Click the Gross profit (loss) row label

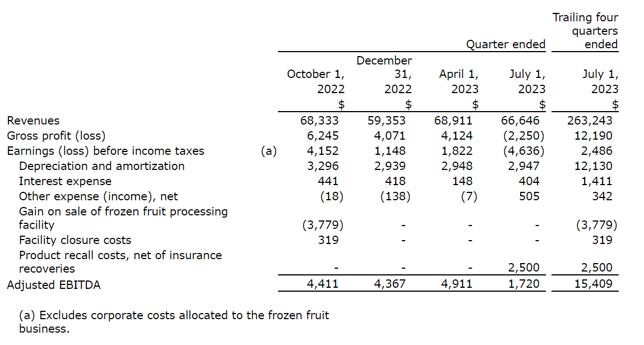tap(56, 136)
